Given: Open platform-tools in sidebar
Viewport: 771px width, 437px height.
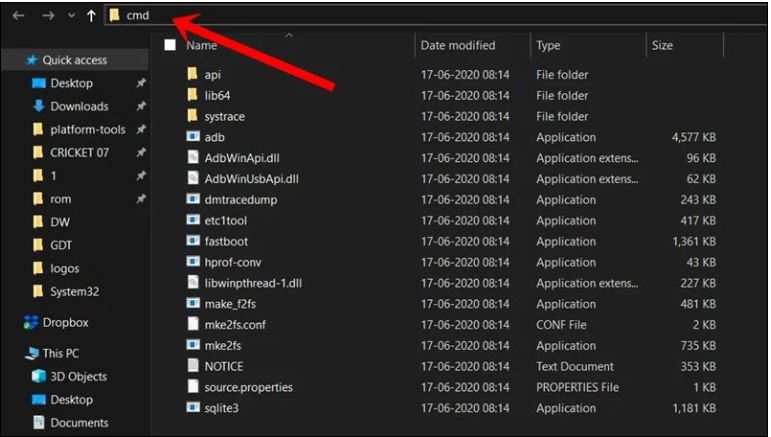Looking at the screenshot, I should (88, 129).
